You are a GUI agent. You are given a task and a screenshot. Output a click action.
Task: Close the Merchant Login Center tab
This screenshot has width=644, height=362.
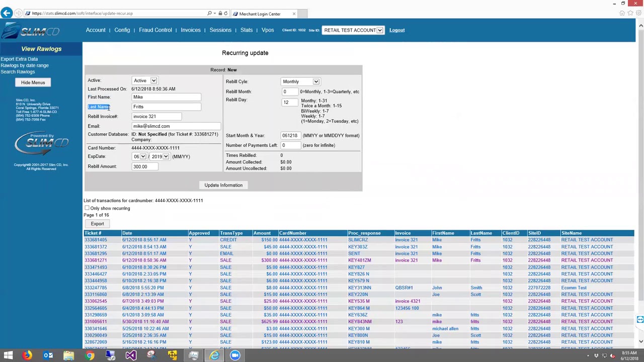pos(294,14)
